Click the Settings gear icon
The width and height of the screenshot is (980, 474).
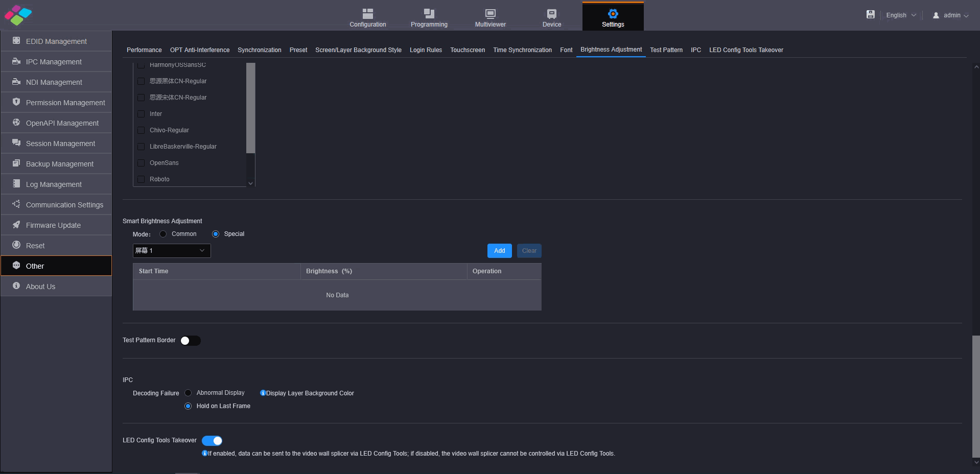coord(613,14)
